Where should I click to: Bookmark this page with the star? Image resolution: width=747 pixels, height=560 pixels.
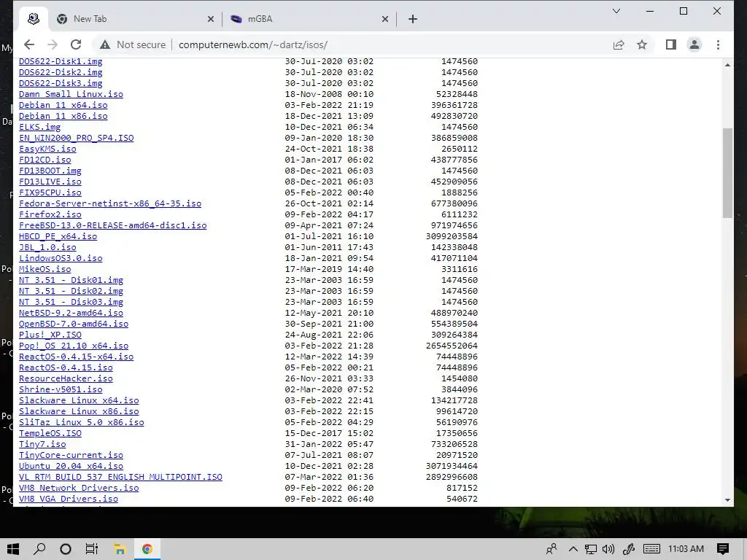642,44
